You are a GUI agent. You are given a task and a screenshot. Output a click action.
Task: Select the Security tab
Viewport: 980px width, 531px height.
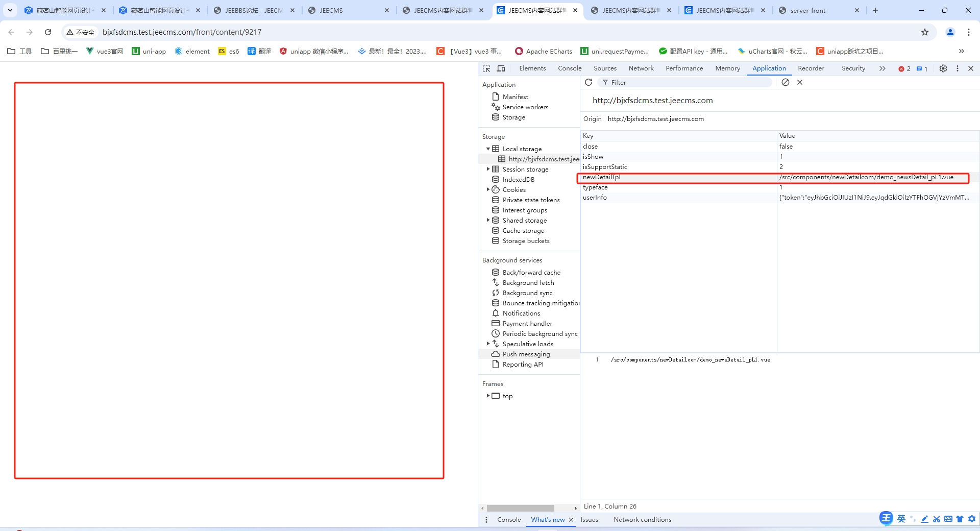(x=853, y=68)
